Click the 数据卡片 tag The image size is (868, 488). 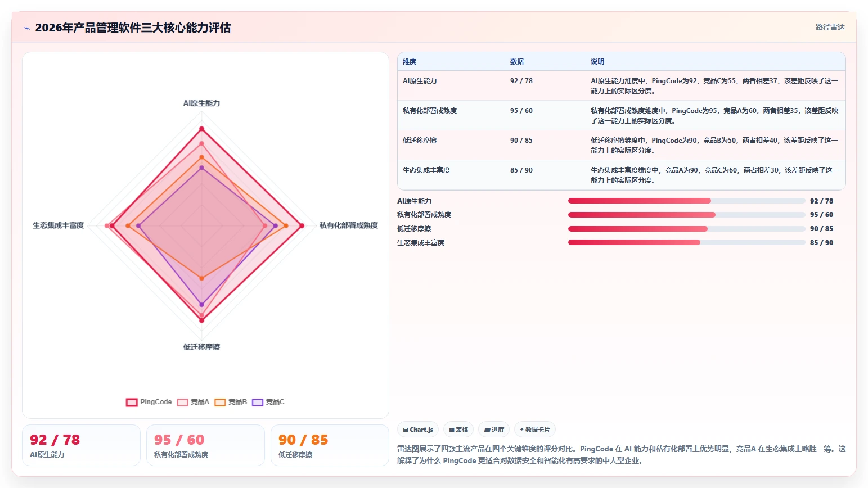click(x=535, y=430)
